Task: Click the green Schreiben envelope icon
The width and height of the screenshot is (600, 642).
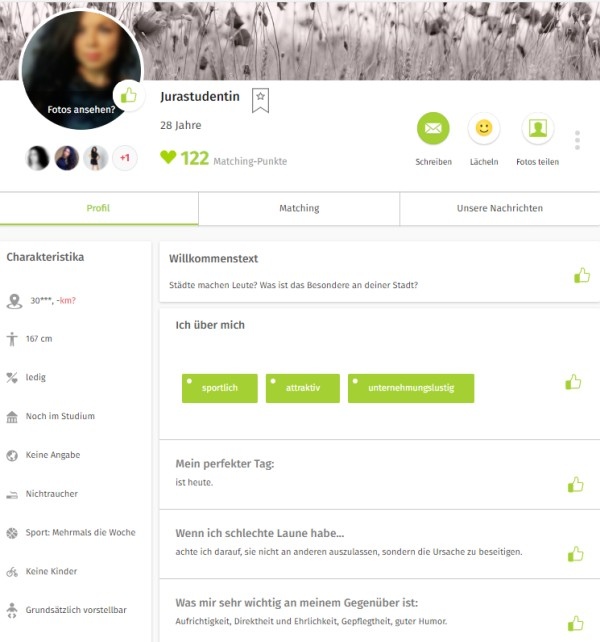Action: click(433, 128)
